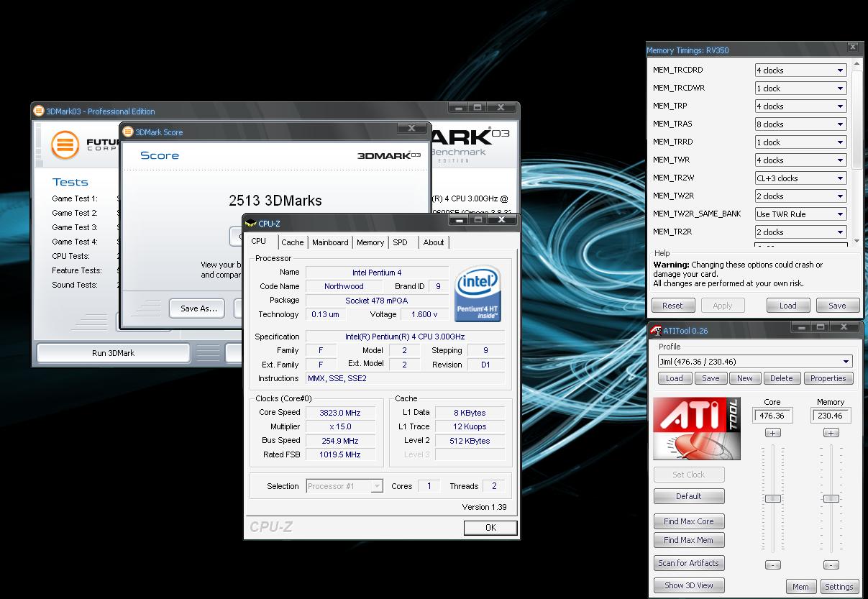The image size is (868, 599).
Task: Click the Bus Speed 254.9 MHz value
Action: (340, 441)
